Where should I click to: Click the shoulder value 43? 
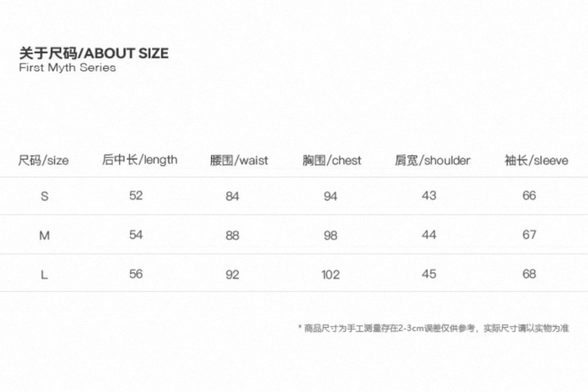coord(429,195)
